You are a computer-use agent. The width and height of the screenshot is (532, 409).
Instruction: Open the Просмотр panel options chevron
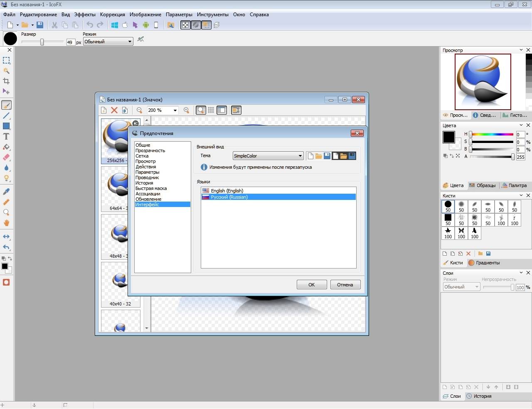click(521, 50)
